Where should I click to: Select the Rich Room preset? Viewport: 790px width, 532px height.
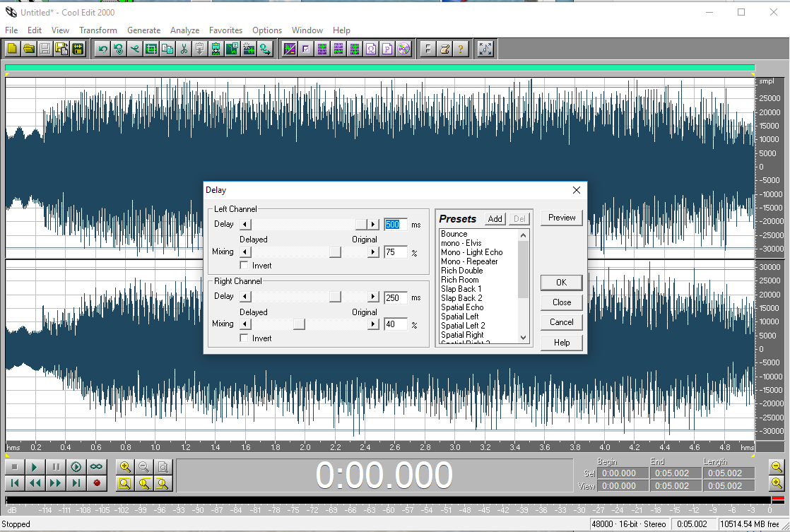pos(459,280)
